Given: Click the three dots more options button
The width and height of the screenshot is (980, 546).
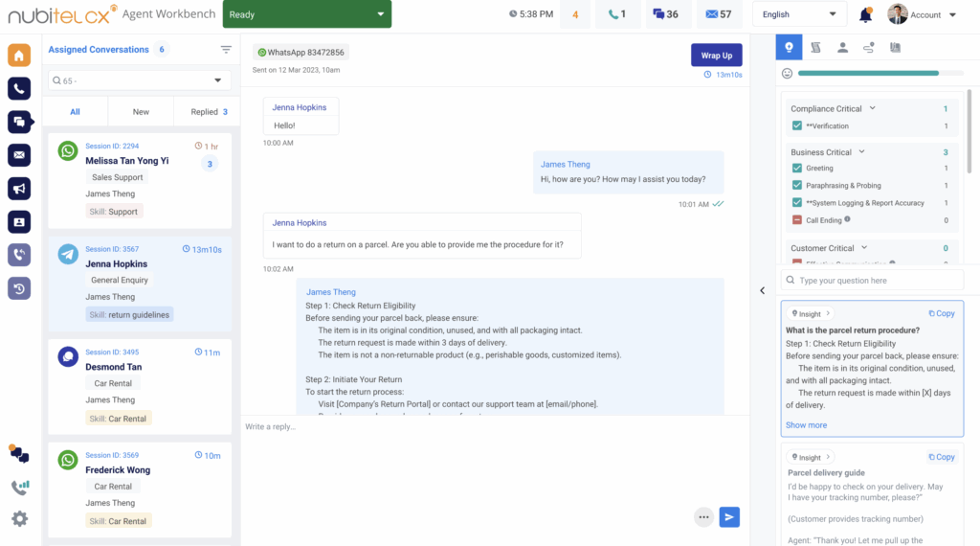Looking at the screenshot, I should tap(703, 517).
